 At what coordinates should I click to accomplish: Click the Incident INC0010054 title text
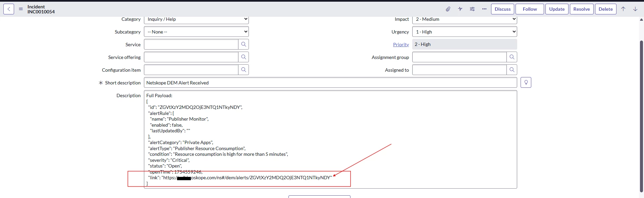[x=41, y=9]
